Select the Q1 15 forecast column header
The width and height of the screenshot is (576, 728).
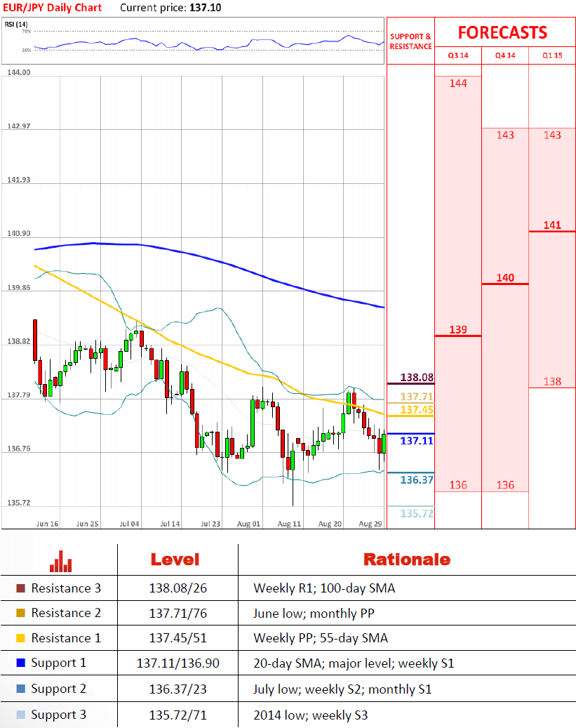click(x=552, y=55)
